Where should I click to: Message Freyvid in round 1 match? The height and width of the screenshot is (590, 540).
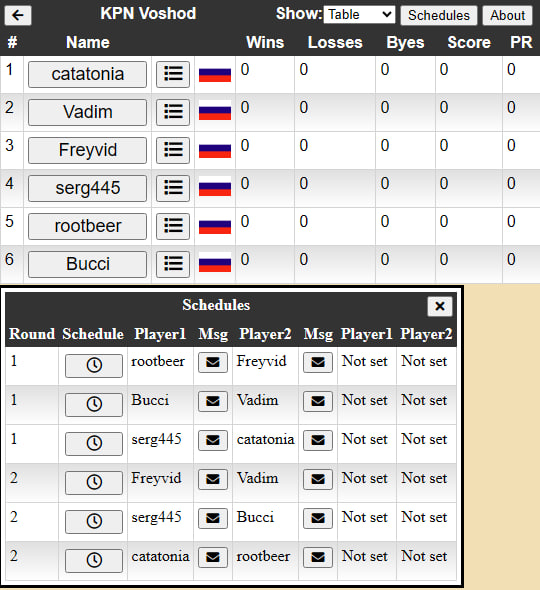318,363
